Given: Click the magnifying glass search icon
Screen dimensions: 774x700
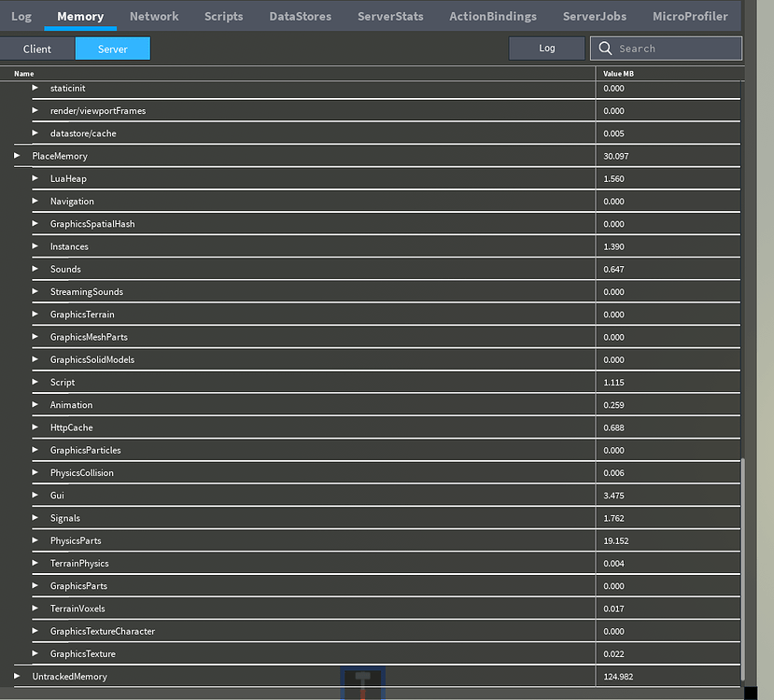Looking at the screenshot, I should [x=605, y=48].
